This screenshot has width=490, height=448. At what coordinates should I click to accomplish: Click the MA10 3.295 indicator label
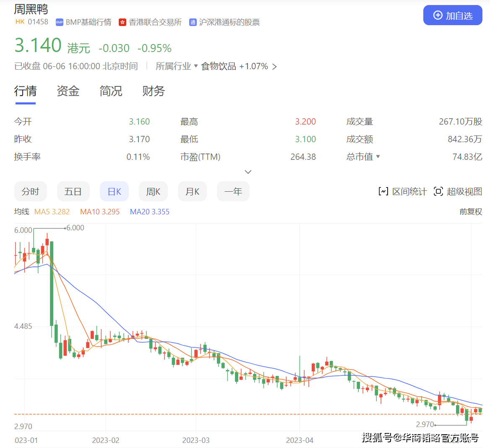coord(100,212)
